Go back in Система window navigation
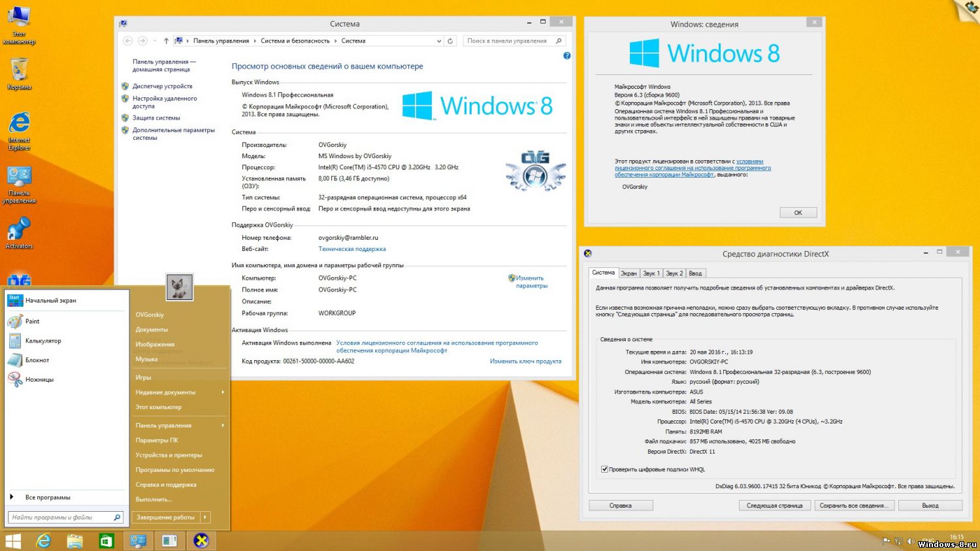The image size is (980, 551). tap(128, 41)
